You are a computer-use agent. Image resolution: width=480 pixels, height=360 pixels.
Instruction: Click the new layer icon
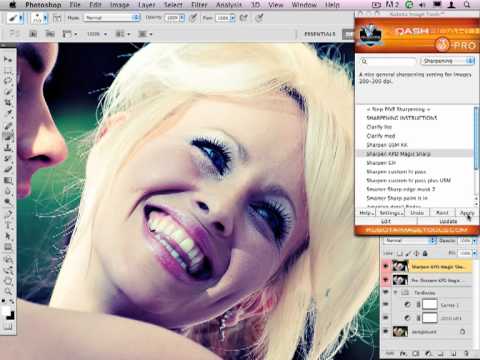454,353
